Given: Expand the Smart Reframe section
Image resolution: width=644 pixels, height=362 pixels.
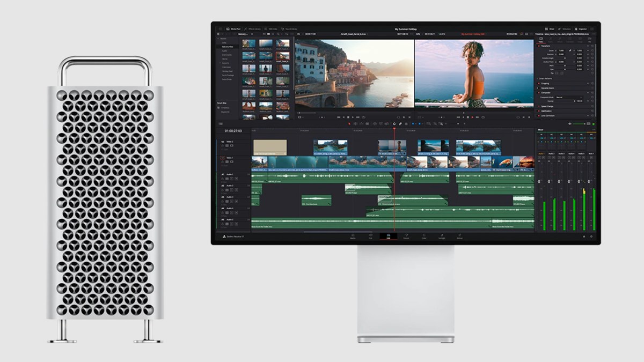Looking at the screenshot, I should 538,78.
